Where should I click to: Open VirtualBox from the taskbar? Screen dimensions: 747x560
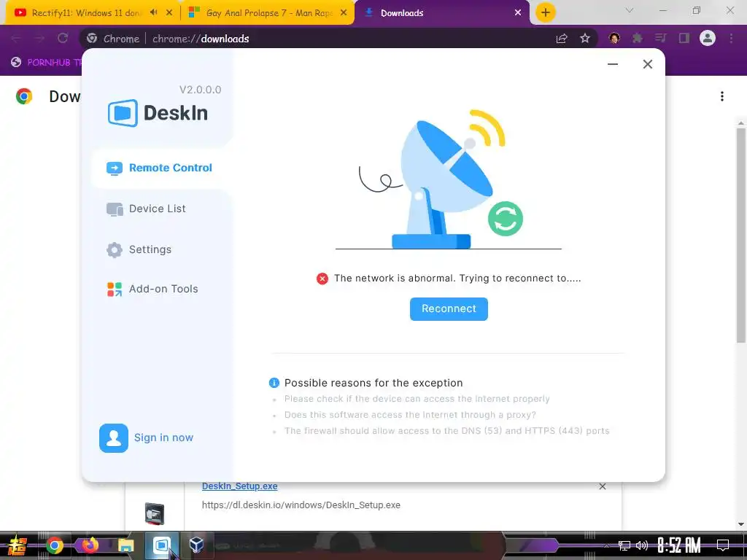click(x=197, y=545)
